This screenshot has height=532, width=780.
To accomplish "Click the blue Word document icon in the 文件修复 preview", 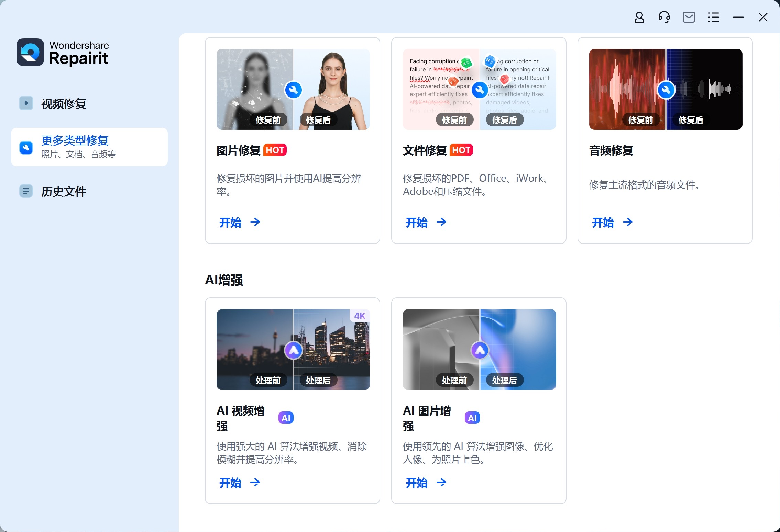I will point(490,61).
